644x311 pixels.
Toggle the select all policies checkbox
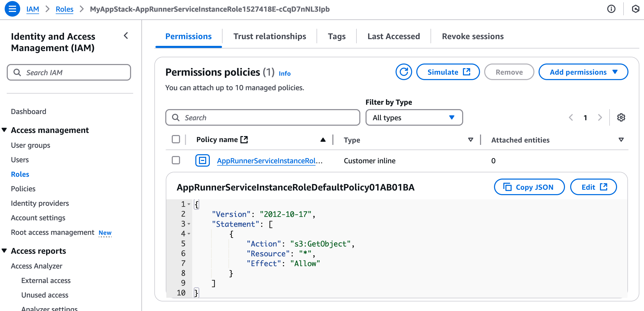point(176,139)
